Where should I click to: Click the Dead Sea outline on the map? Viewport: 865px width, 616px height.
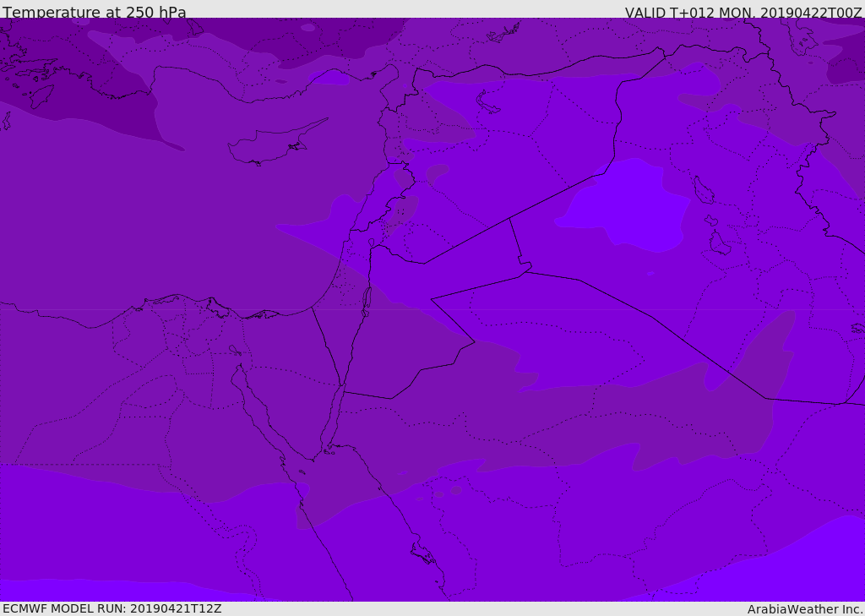[367, 303]
